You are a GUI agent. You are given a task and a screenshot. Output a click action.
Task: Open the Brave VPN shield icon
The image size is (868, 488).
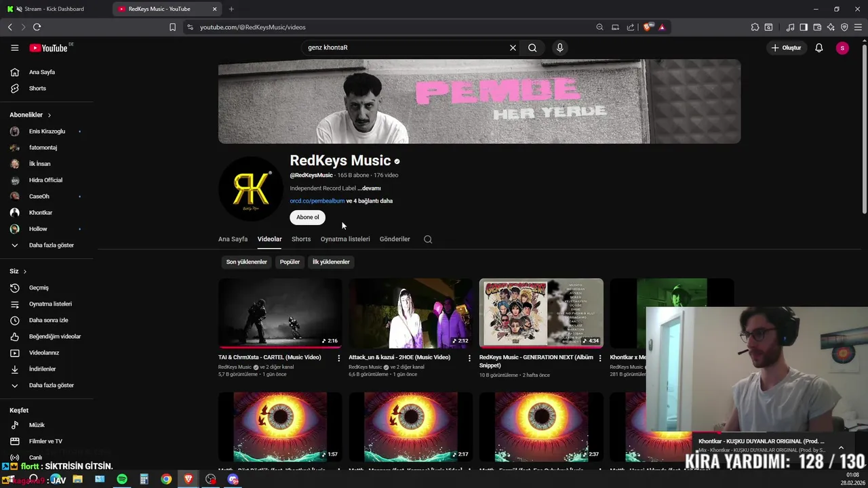844,27
